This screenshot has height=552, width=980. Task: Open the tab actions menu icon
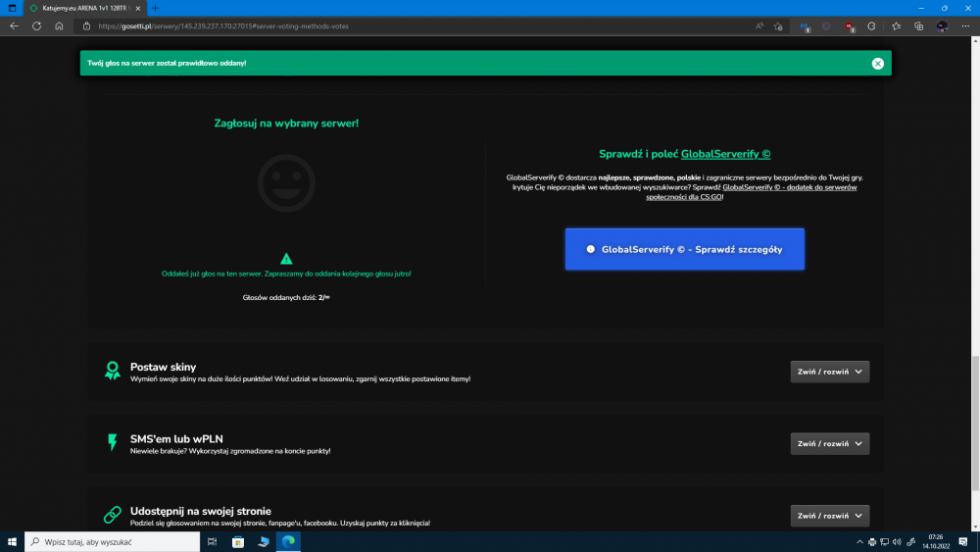12,8
